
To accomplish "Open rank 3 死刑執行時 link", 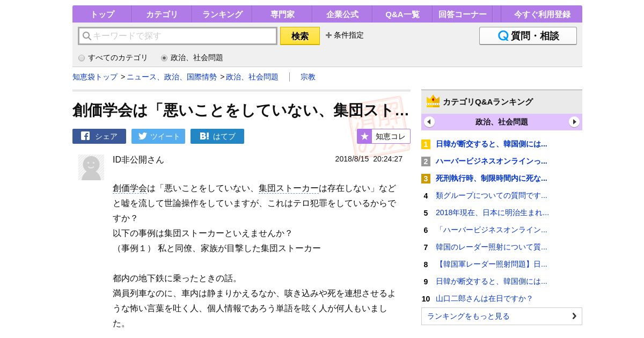I will point(492,179).
